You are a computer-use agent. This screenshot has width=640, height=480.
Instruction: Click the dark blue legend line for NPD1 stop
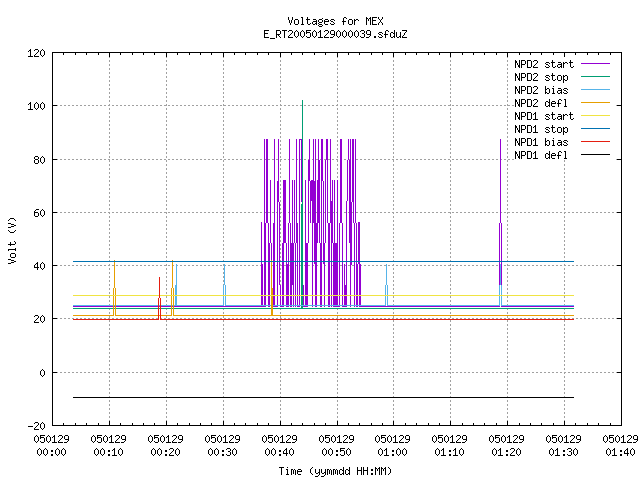(595, 129)
